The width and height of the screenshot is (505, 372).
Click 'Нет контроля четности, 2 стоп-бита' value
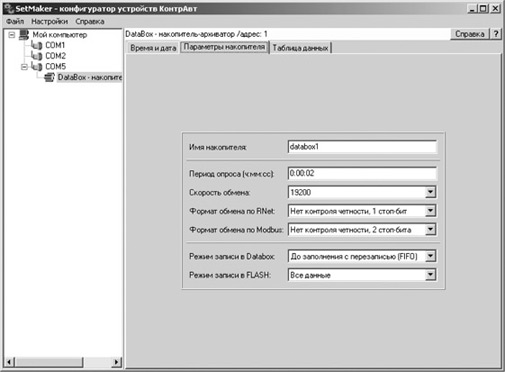click(351, 230)
